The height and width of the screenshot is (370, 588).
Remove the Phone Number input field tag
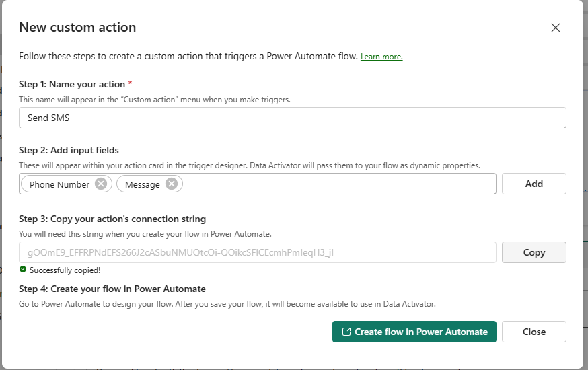pos(100,184)
